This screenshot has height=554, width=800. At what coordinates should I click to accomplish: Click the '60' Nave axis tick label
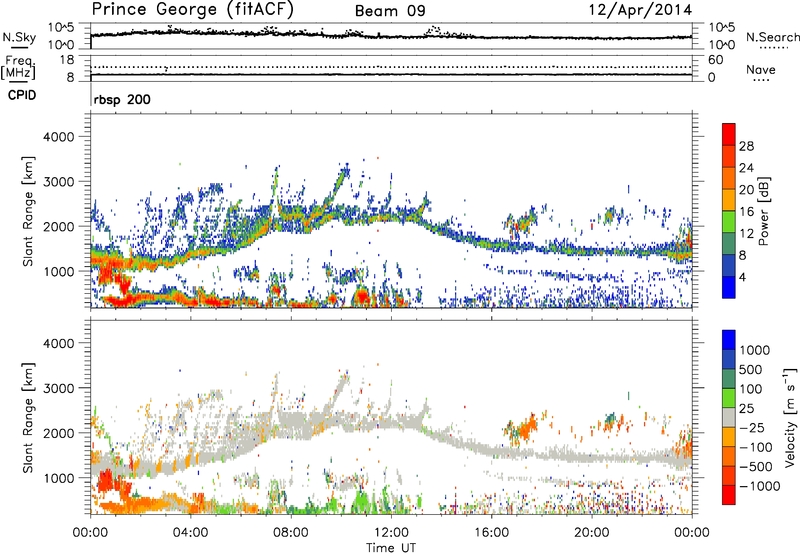715,60
